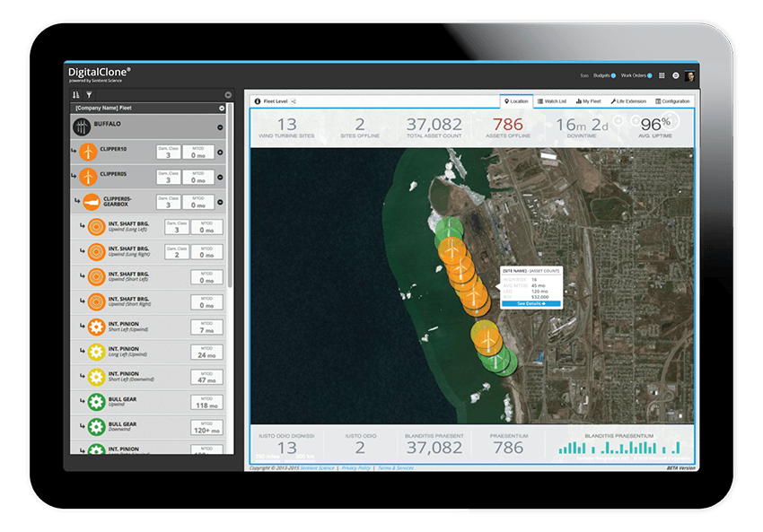Collapse the BUFFALO site row

[221, 127]
